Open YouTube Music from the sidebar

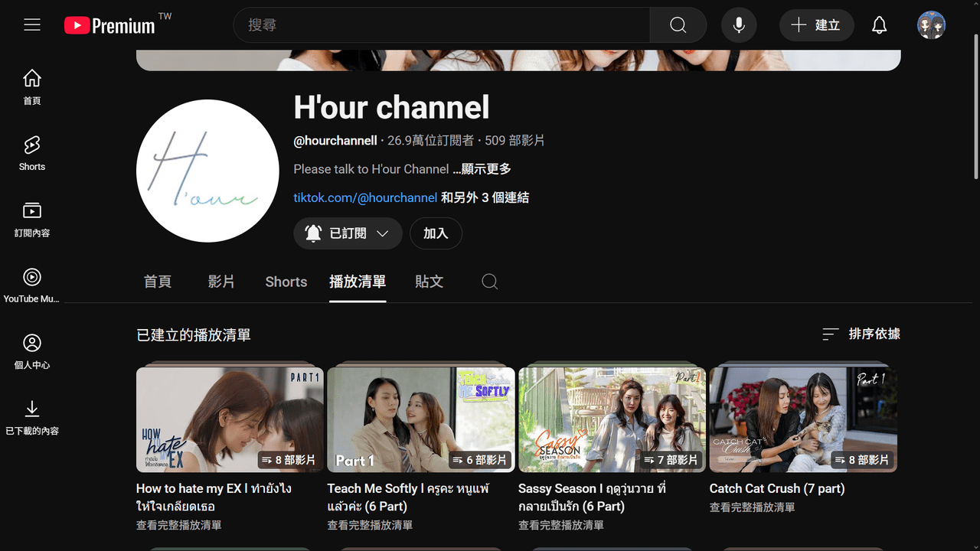coord(31,283)
